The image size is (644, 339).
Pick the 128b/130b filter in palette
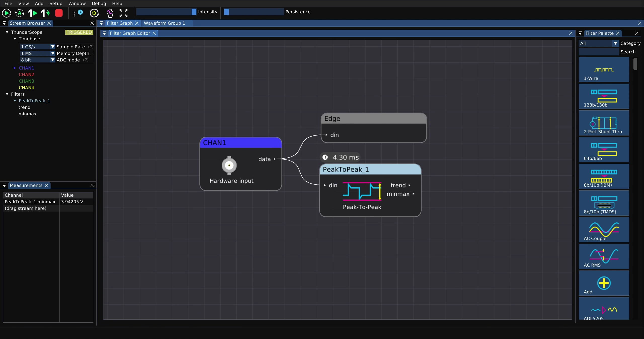pyautogui.click(x=604, y=96)
